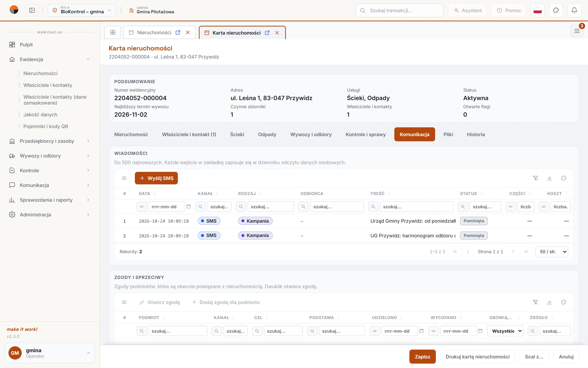Open the BioKontrol – gmina role dropdown
588x368 pixels.
[x=82, y=10]
